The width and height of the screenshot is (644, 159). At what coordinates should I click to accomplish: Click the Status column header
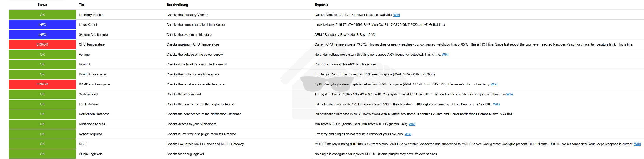42,5
